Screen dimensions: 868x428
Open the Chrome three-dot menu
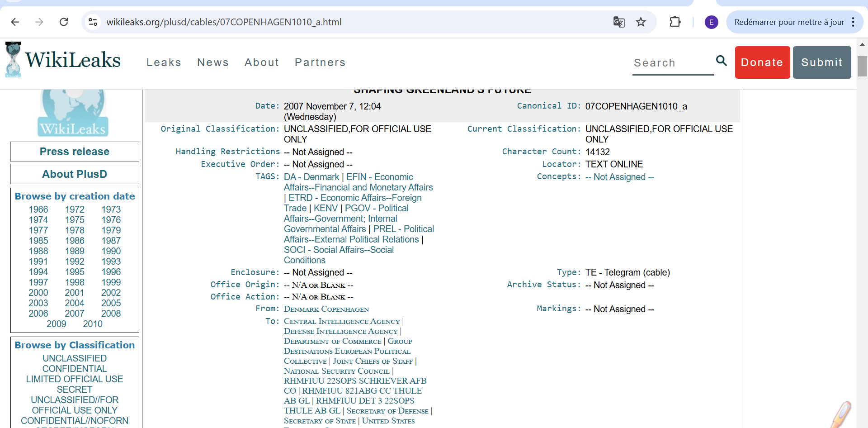[853, 22]
